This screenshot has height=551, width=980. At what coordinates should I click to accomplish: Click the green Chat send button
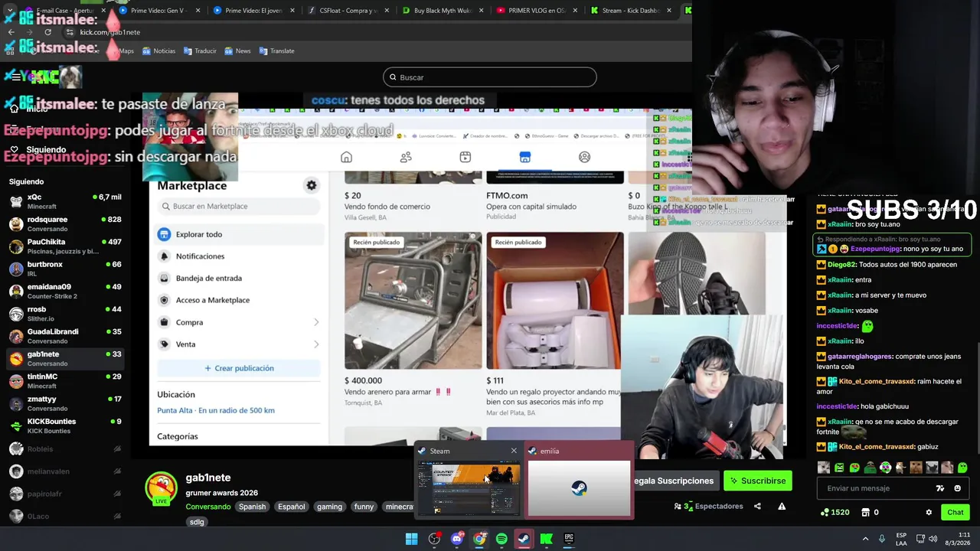pyautogui.click(x=955, y=512)
